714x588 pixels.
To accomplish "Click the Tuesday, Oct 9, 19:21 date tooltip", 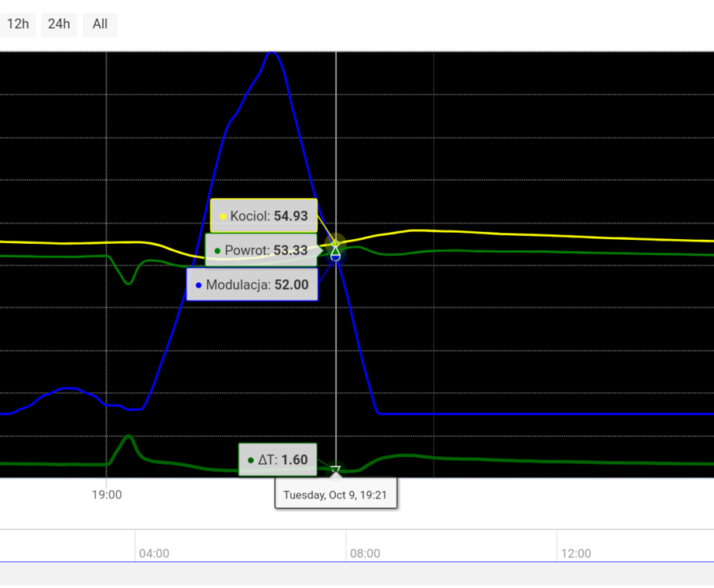I will (335, 495).
